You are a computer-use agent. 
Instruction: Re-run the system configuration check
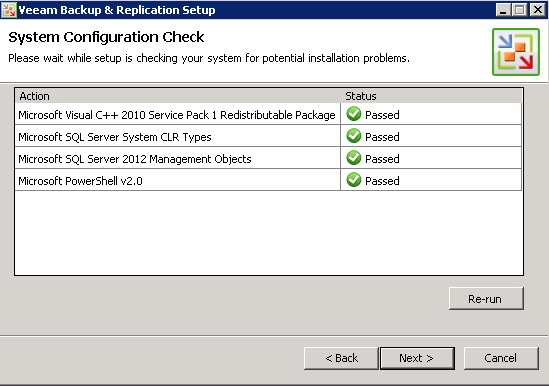(x=486, y=298)
